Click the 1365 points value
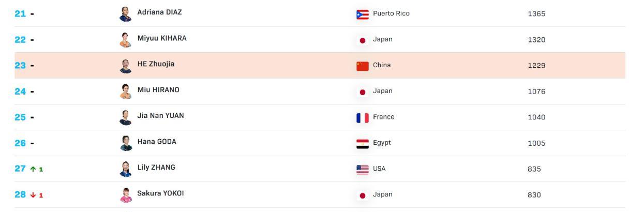The width and height of the screenshot is (644, 212). [x=536, y=14]
